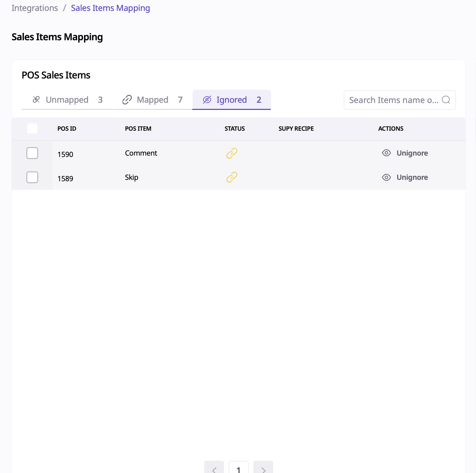Toggle the select-all checkbox in table header
476x473 pixels.
(32, 129)
